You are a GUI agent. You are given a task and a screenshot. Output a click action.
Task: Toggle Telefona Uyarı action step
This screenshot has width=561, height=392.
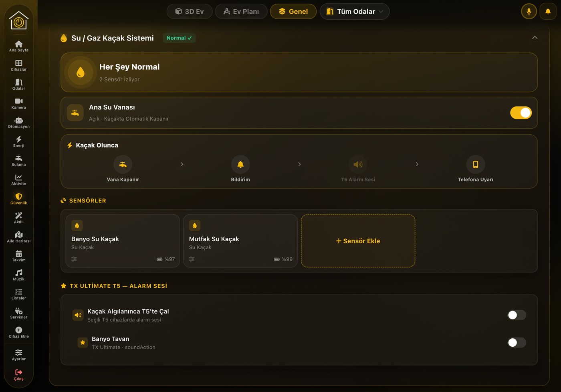475,168
